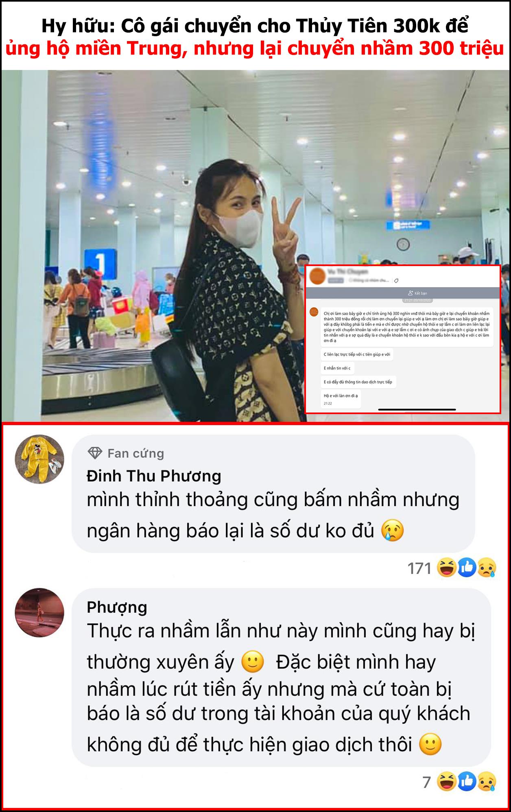
Task: Click the crying emoji in first comment
Action: click(x=393, y=530)
